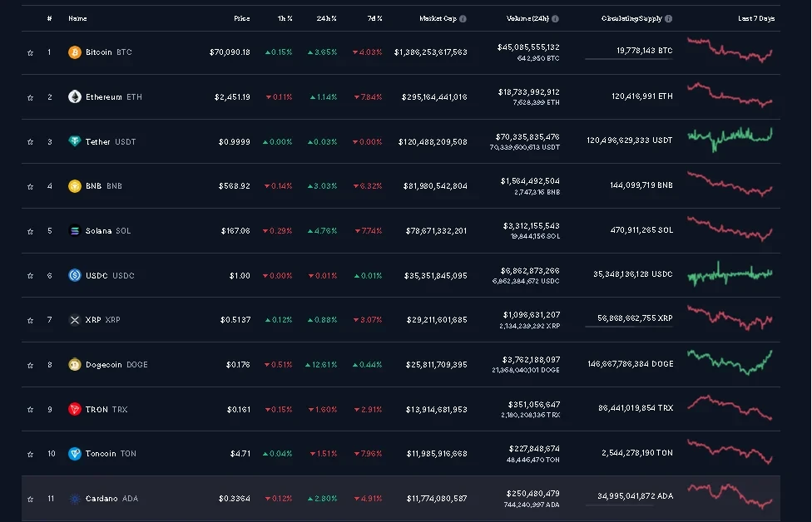Click the Dogecoin logo icon
Image resolution: width=812 pixels, height=522 pixels.
click(75, 365)
